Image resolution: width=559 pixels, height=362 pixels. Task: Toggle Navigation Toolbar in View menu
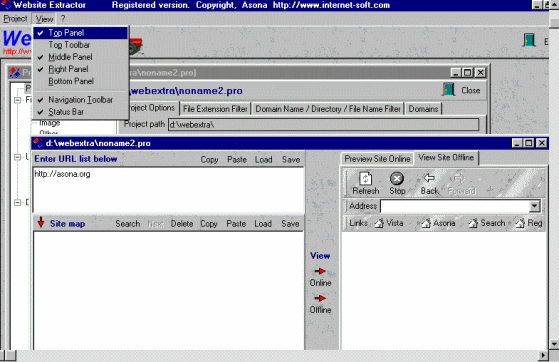pos(81,100)
